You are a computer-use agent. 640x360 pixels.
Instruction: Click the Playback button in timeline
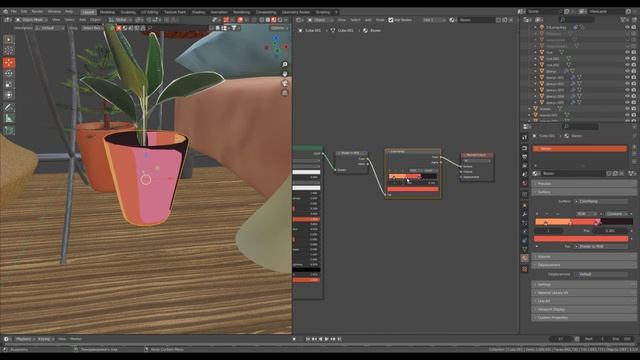coord(25,339)
